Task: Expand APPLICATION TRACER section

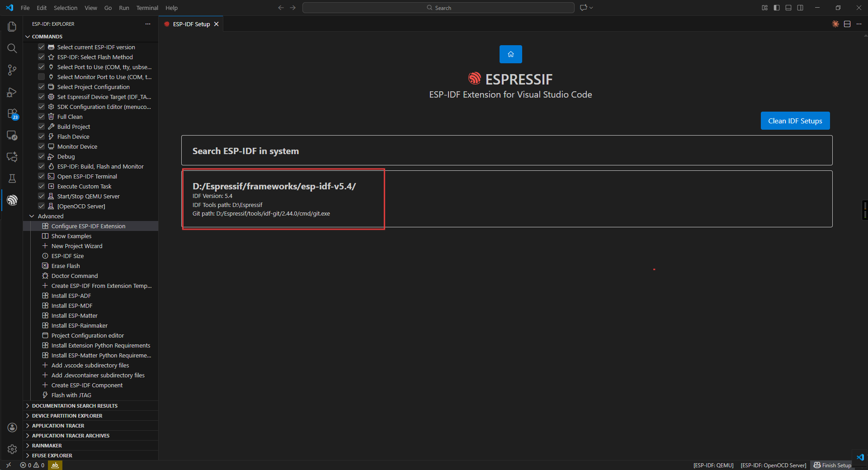Action: (90, 426)
